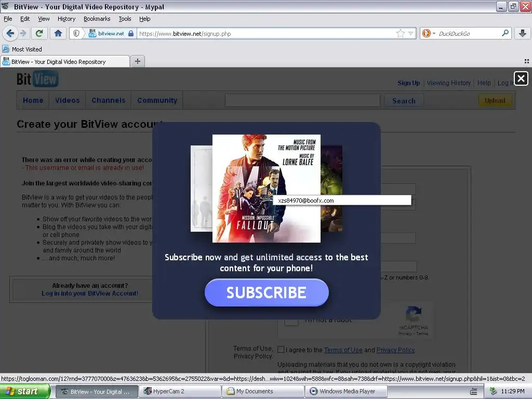Open the Edit menu

click(25, 19)
